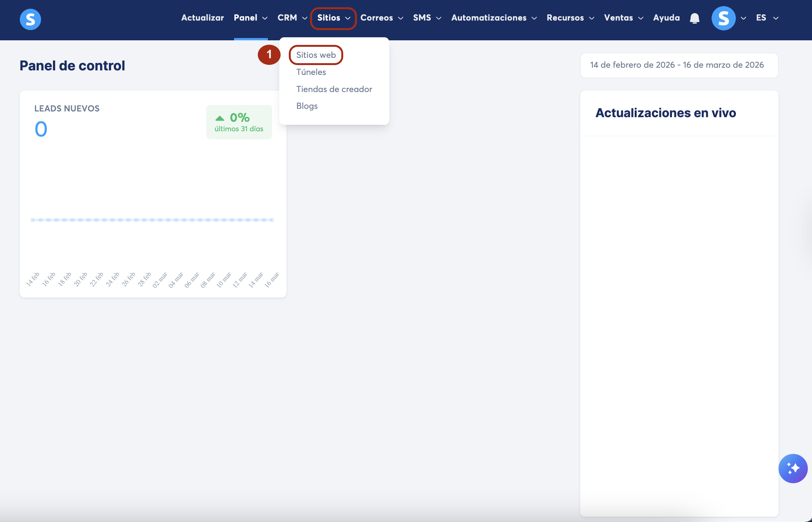Open the AI assistant sparkle button
Screen dimensions: 812x522
[x=793, y=468]
